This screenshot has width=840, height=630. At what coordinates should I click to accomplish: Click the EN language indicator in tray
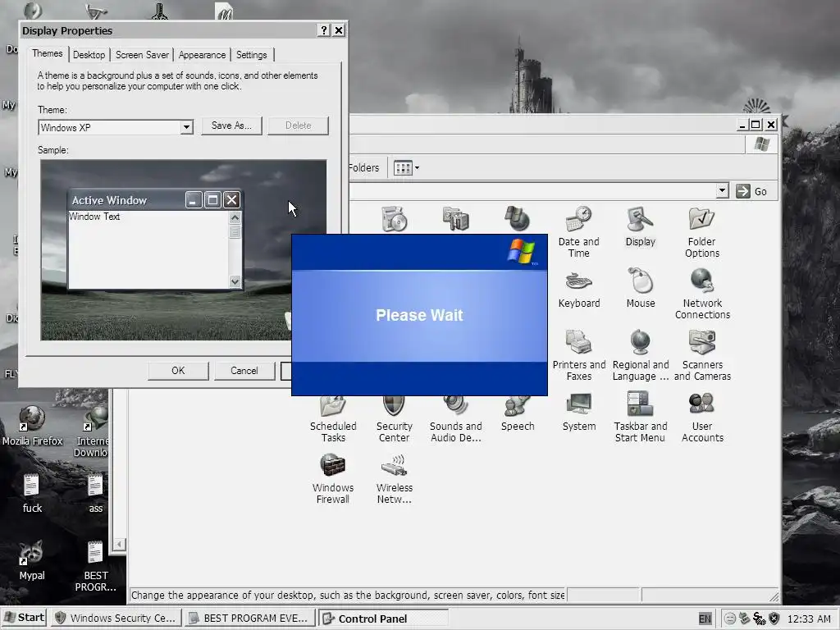click(705, 619)
